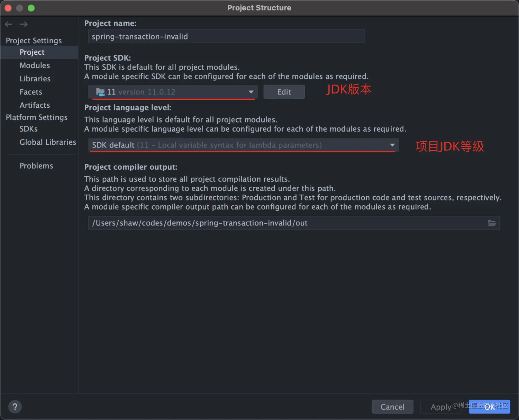Close the Project Structure window

8,8
